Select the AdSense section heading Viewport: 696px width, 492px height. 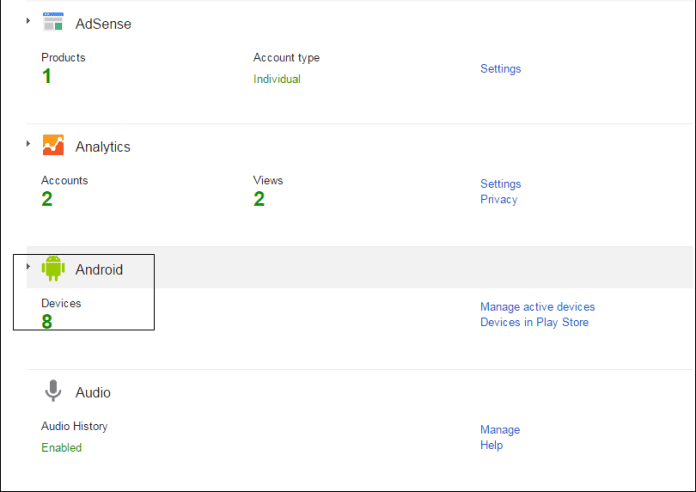point(103,23)
